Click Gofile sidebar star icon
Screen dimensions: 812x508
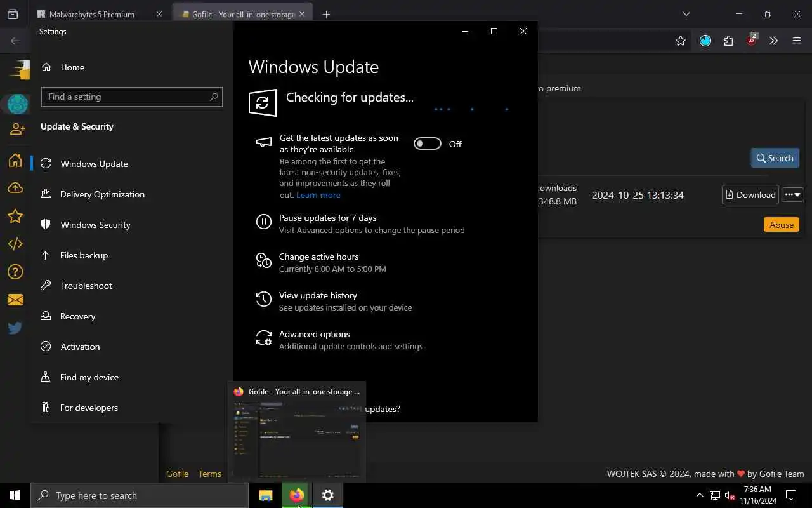click(15, 216)
